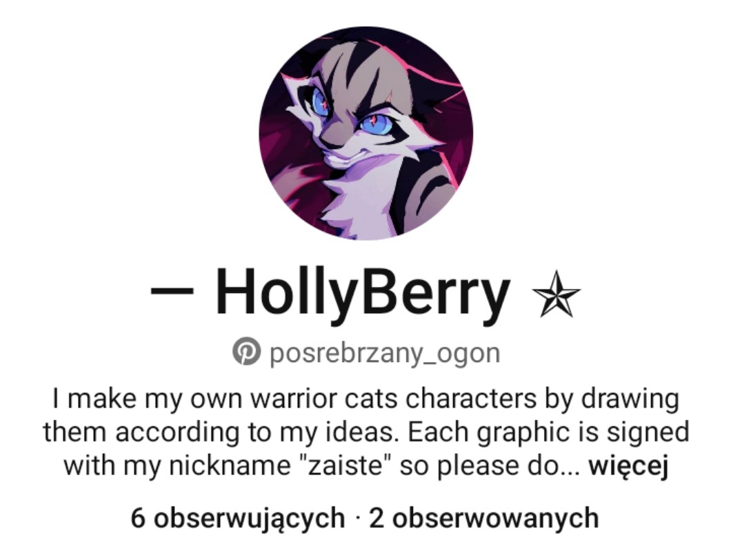Click "Each graphic is signed" in the bio
Image resolution: width=731 pixels, height=560 pixels.
coord(549,432)
